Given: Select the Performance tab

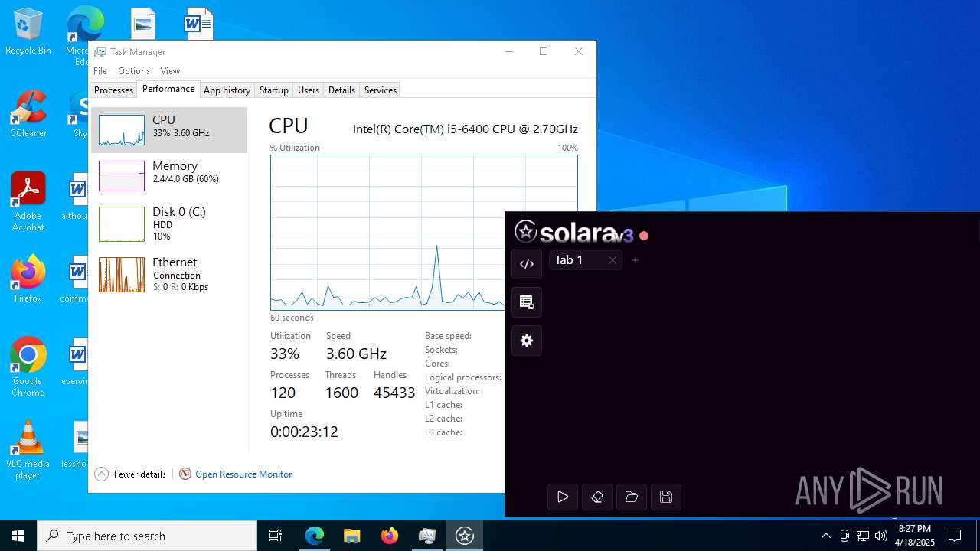Looking at the screenshot, I should coord(168,89).
